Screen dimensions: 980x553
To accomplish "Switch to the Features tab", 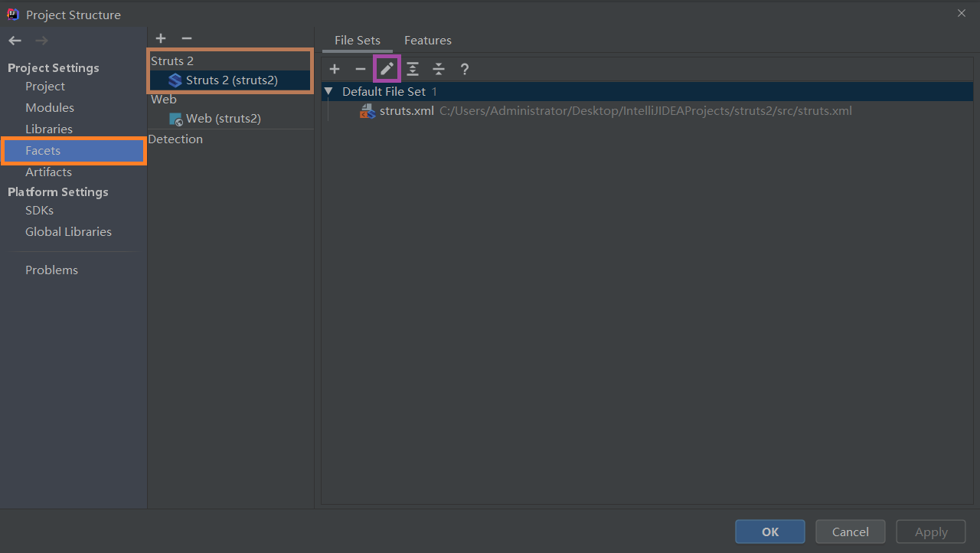I will coord(428,41).
